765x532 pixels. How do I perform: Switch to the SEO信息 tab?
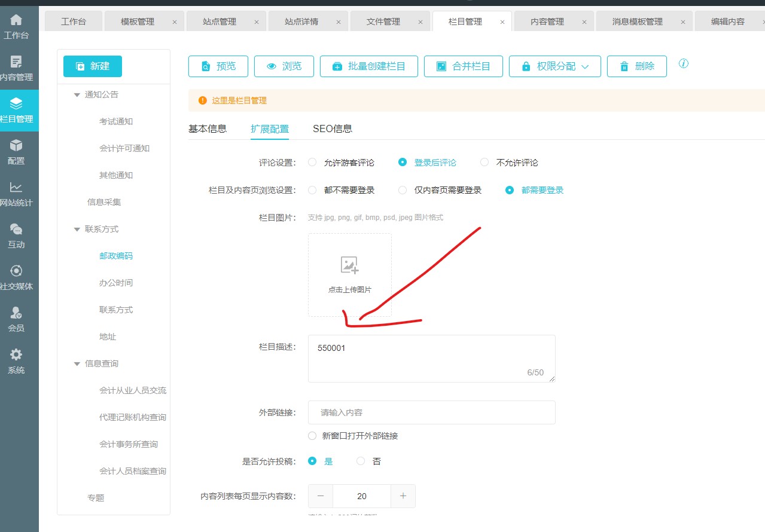[332, 129]
